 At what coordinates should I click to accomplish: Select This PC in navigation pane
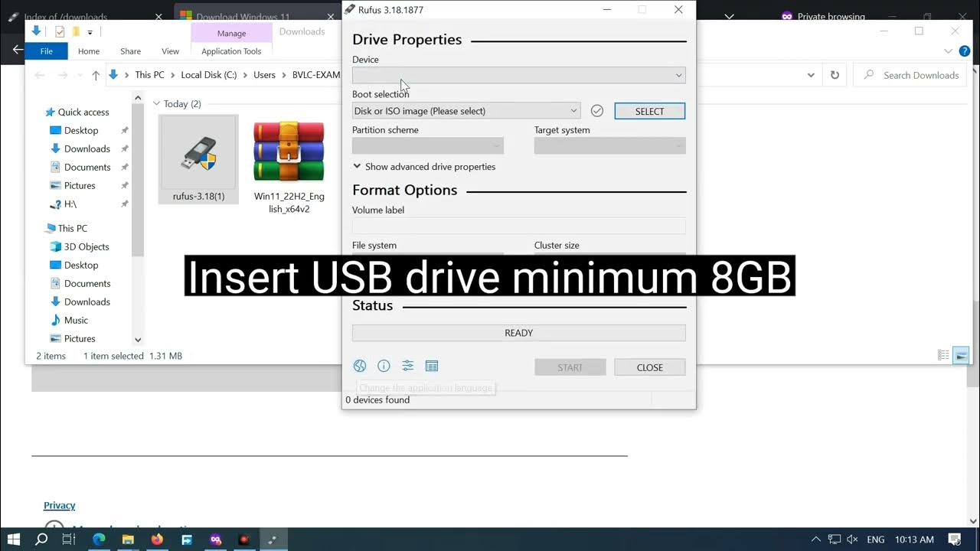point(73,228)
